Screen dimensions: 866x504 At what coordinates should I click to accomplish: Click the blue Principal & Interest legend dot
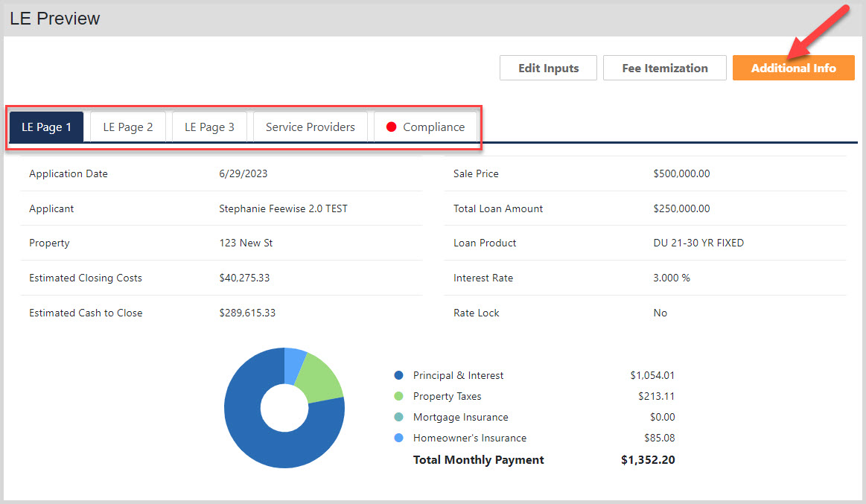click(x=397, y=375)
